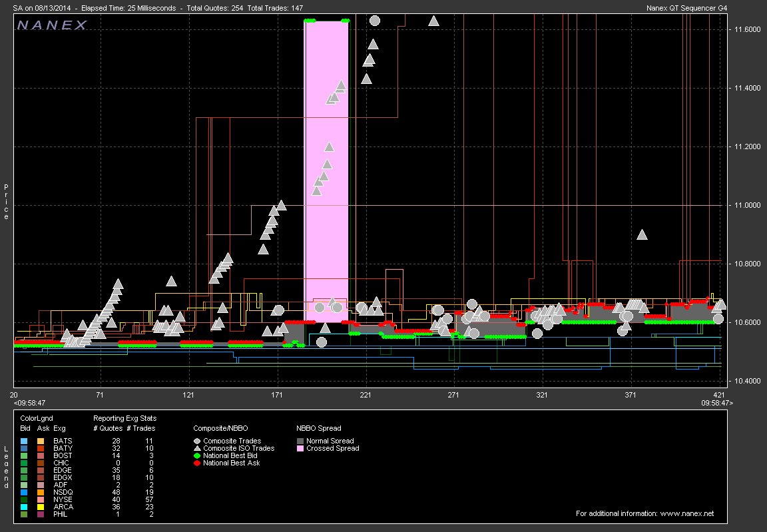The width and height of the screenshot is (767, 532).
Task: Click the EDGX ask color swatch
Action: click(x=41, y=477)
